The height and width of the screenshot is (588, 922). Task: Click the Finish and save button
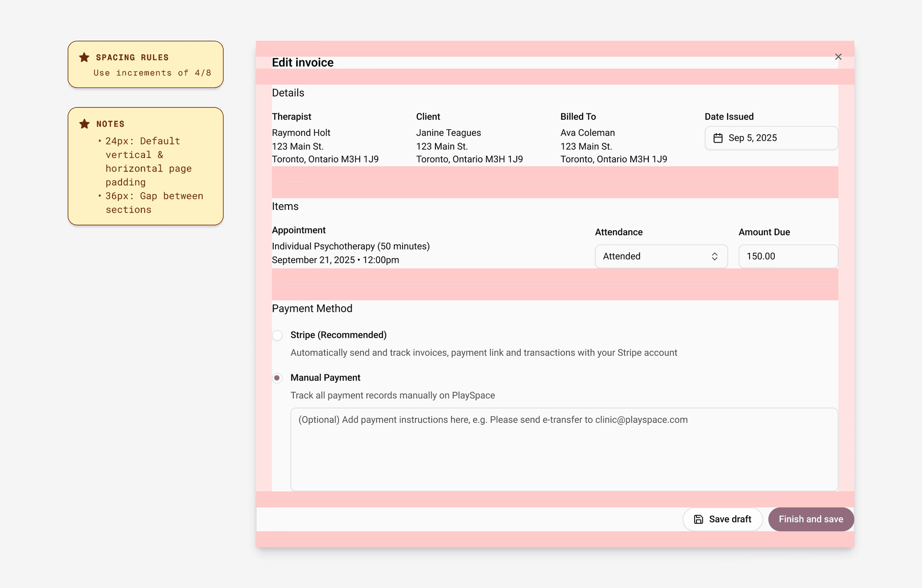[810, 519]
